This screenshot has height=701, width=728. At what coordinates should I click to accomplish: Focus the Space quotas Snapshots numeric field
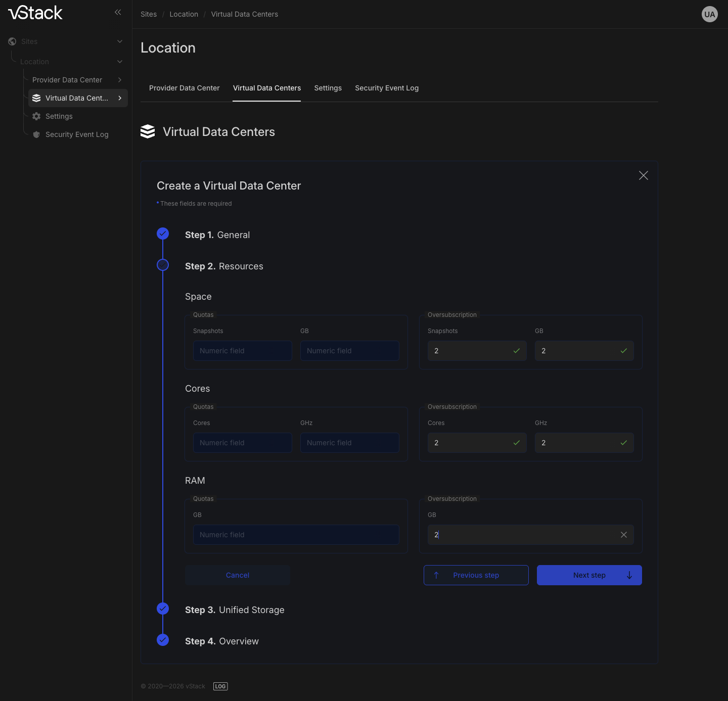pos(243,351)
